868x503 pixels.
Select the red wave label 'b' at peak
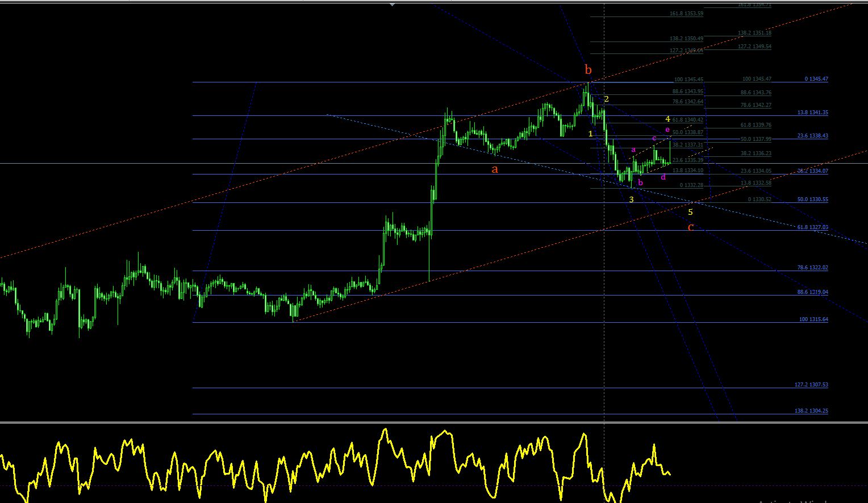589,70
